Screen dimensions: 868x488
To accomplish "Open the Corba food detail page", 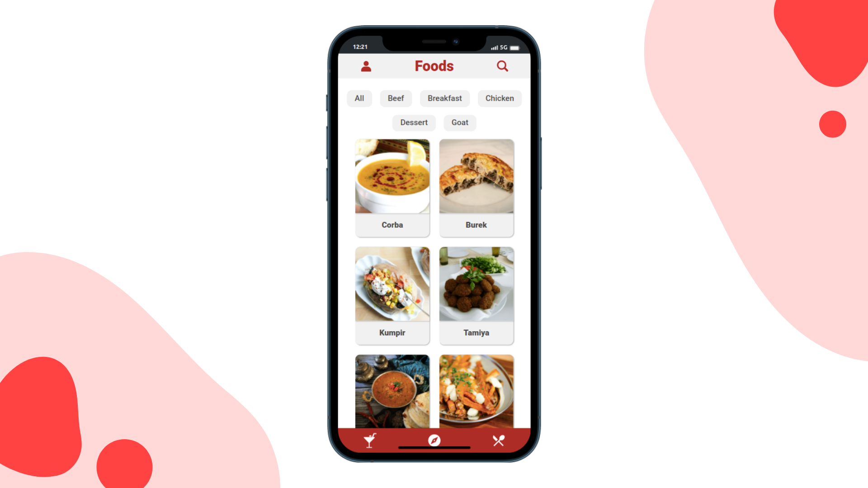I will point(392,187).
